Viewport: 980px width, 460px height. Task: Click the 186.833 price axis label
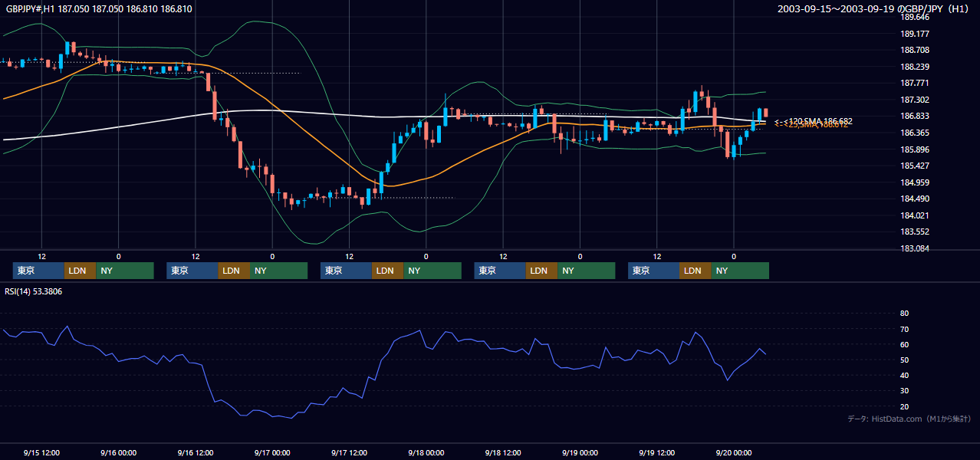[915, 116]
